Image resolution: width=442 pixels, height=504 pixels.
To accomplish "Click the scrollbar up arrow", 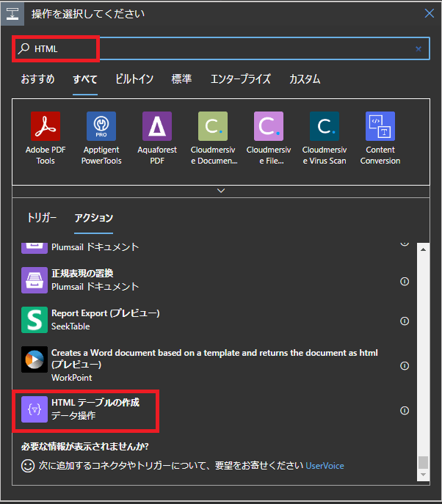I will tap(424, 249).
